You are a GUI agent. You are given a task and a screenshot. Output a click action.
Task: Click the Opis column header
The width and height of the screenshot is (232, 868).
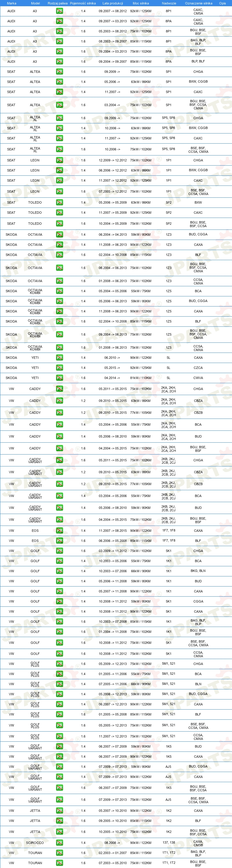[222, 3]
